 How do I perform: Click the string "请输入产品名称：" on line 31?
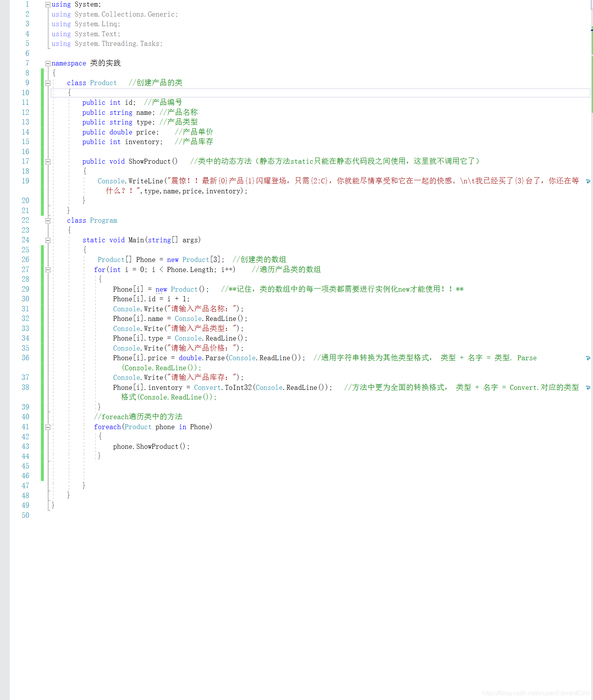(202, 309)
